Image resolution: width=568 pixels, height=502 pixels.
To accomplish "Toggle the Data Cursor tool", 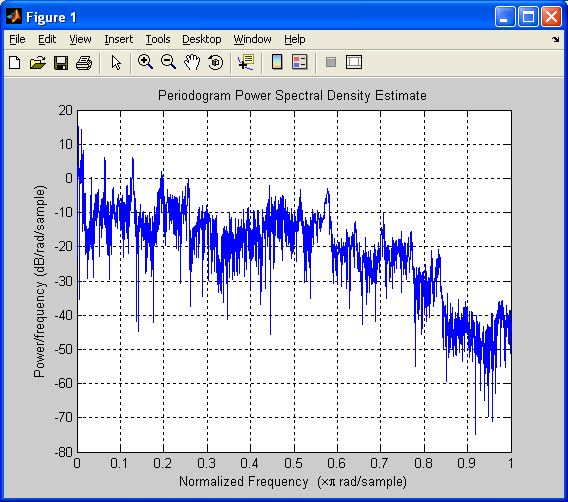I will [x=246, y=62].
